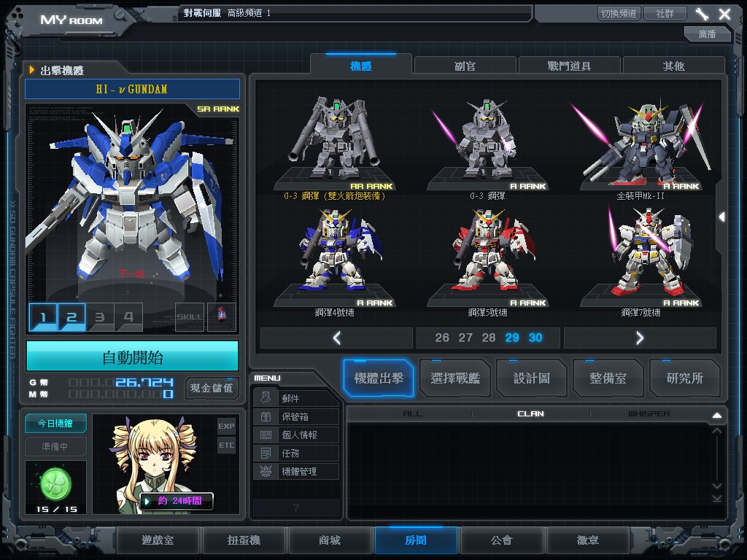The width and height of the screenshot is (747, 560).
Task: Click the green clover icon
Action: click(x=55, y=482)
